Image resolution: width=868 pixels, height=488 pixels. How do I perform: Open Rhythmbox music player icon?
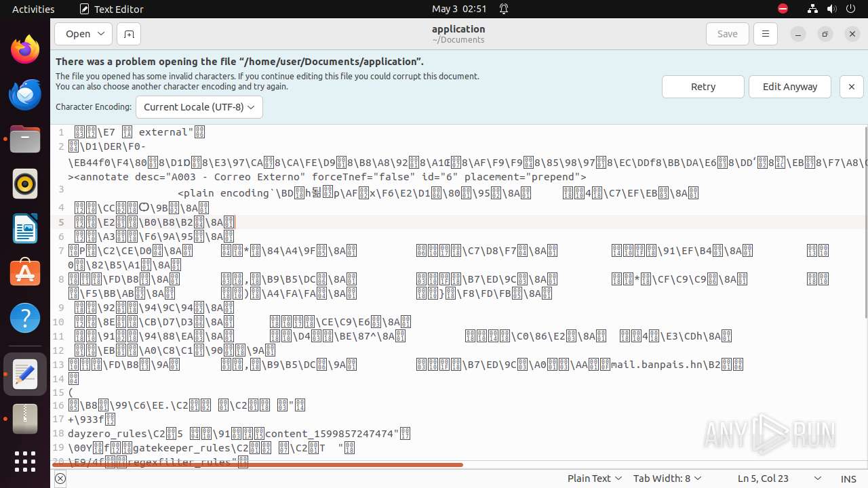(25, 184)
